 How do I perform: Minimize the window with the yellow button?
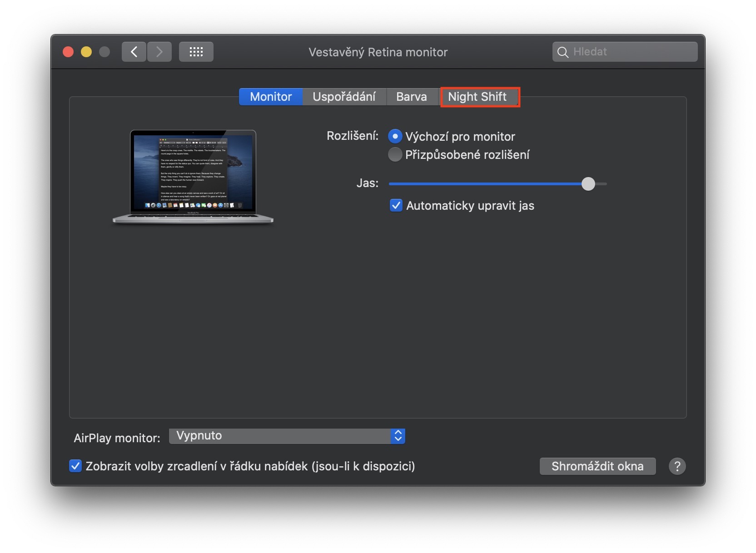86,52
